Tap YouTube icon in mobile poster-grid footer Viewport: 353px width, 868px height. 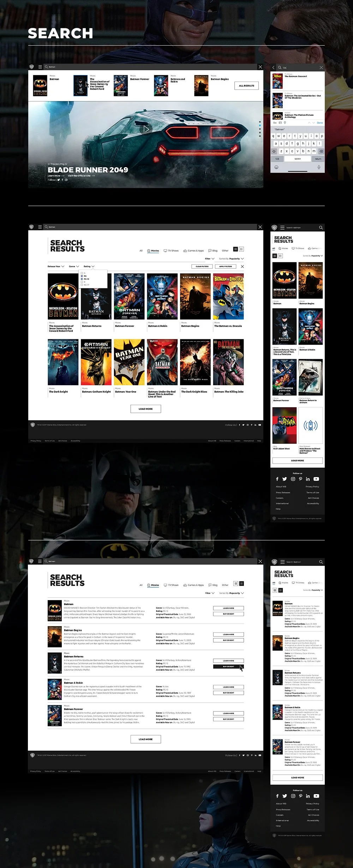click(x=316, y=479)
